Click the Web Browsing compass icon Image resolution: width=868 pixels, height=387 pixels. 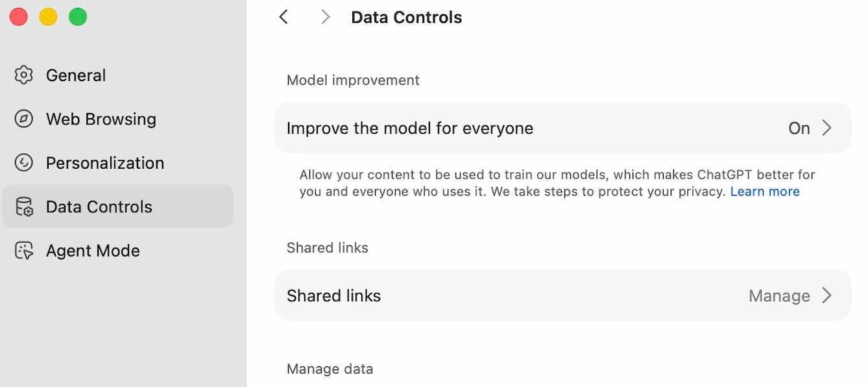click(x=24, y=119)
